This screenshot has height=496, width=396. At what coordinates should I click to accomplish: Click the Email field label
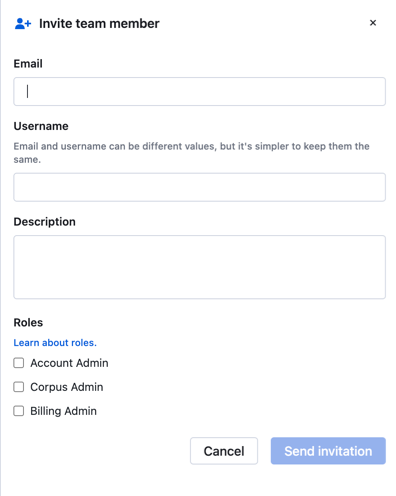pos(28,63)
